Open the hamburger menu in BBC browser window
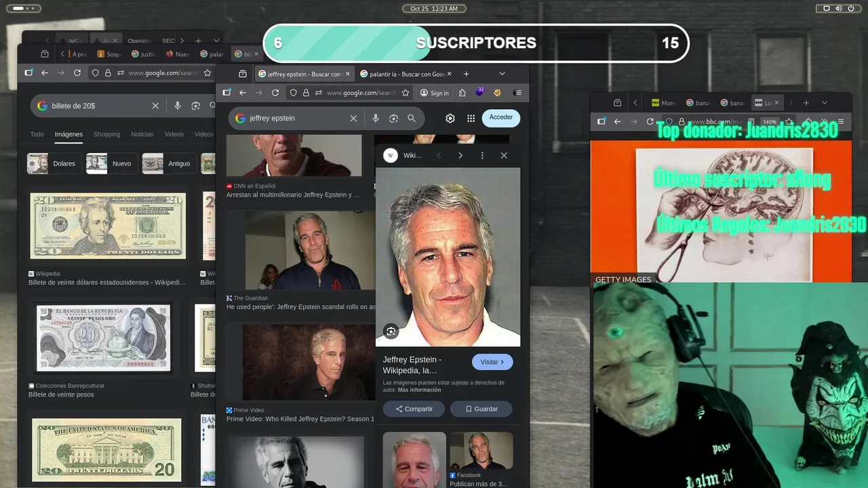The height and width of the screenshot is (488, 868). pos(841,121)
